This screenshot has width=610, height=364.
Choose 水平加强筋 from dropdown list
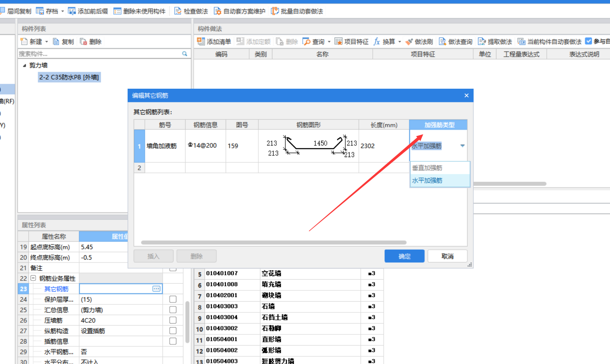coord(440,181)
